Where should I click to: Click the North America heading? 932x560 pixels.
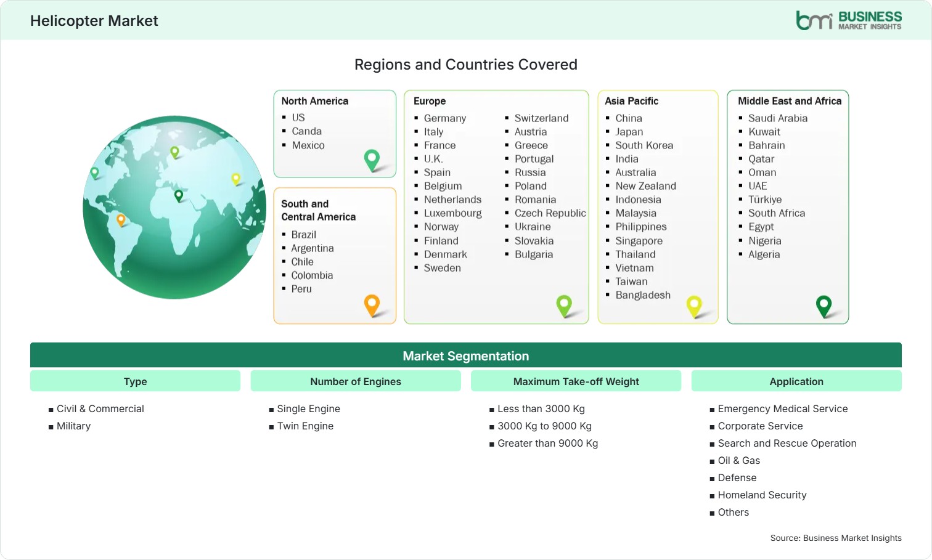(x=315, y=101)
